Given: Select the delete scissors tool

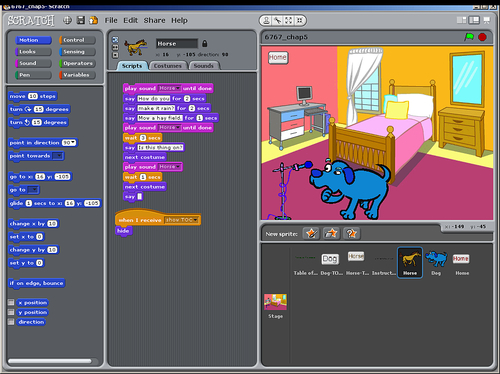Looking at the screenshot, I should [277, 21].
